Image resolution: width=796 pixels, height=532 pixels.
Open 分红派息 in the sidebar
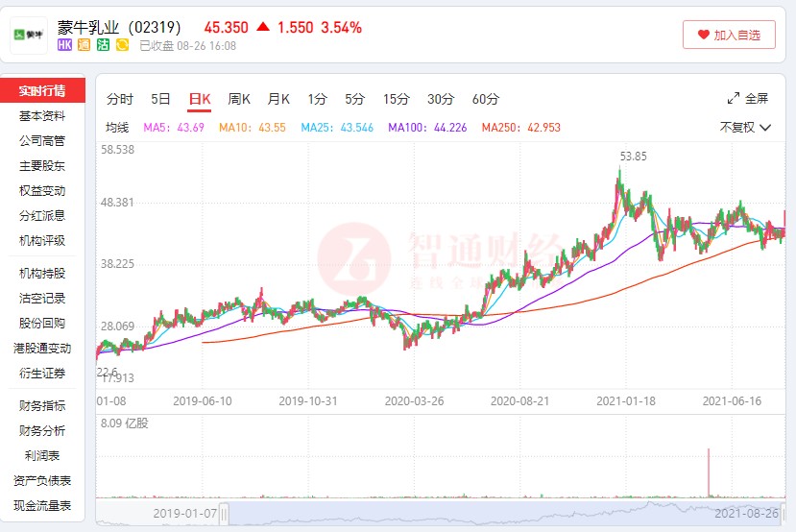coord(42,215)
